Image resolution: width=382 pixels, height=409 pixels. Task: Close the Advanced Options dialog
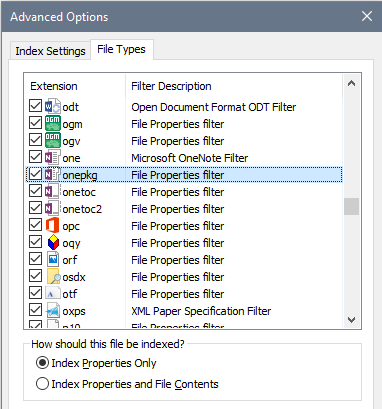click(x=367, y=16)
